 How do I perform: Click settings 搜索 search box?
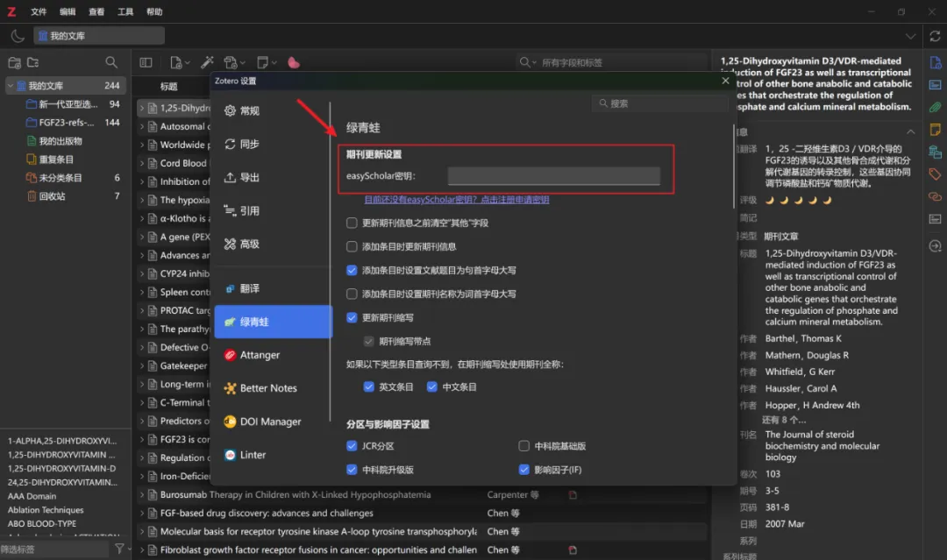tap(660, 103)
